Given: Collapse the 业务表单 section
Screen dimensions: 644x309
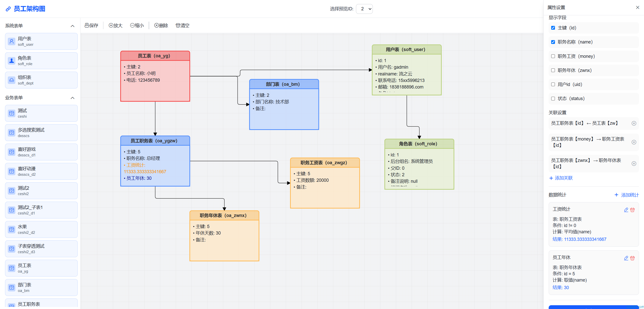Looking at the screenshot, I should [72, 98].
